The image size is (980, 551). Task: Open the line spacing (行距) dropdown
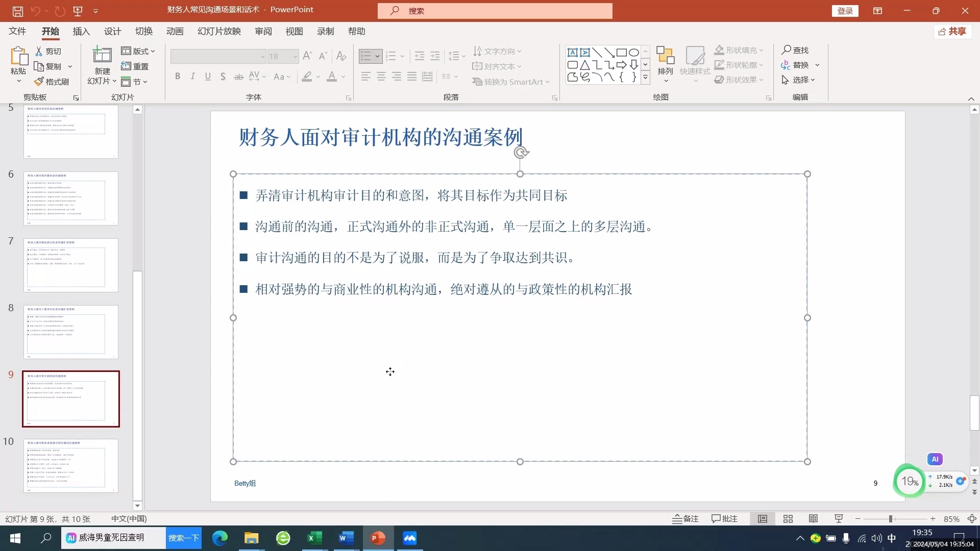(462, 56)
